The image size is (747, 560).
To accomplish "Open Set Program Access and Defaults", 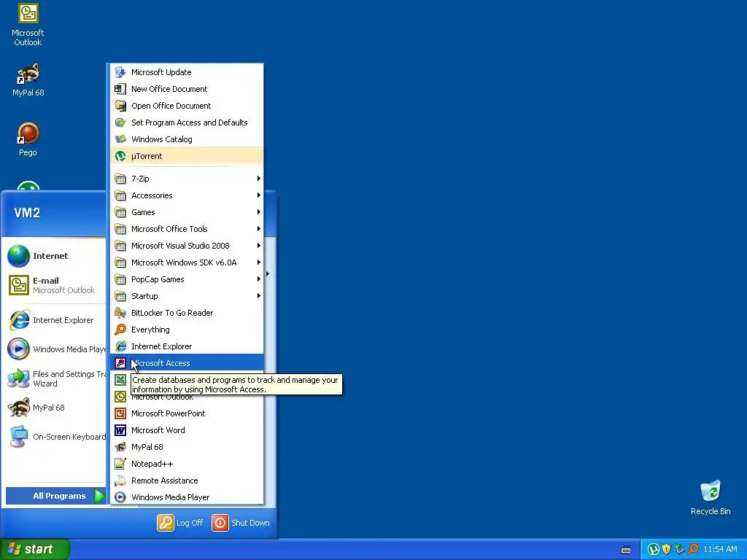I will 187,122.
